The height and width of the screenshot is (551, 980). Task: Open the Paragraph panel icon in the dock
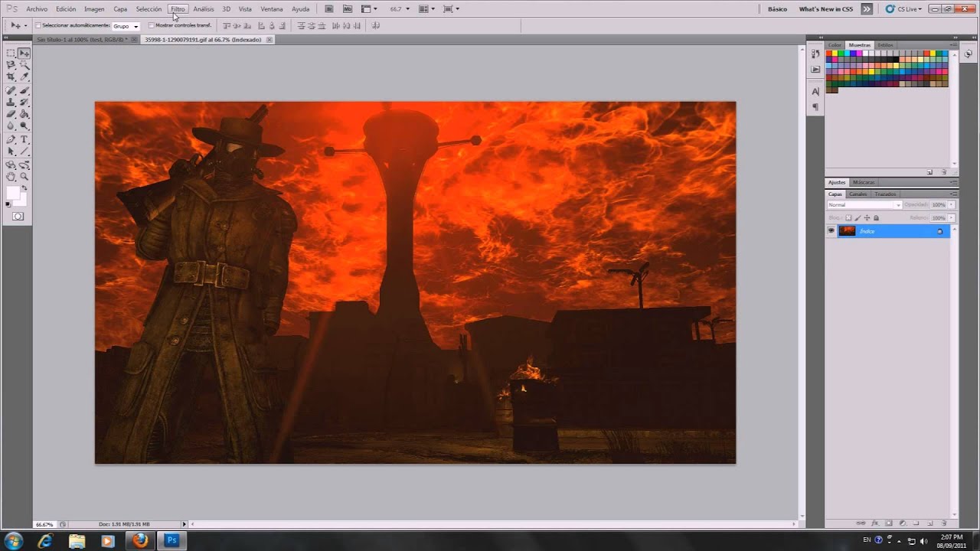tap(815, 107)
